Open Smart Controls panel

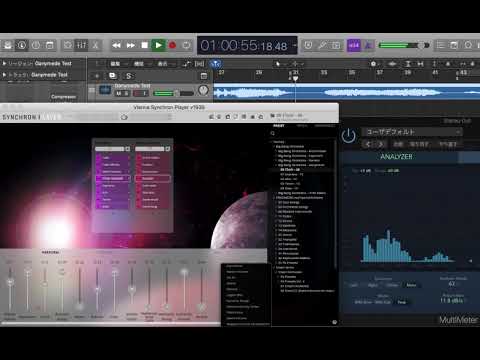coord(68,45)
